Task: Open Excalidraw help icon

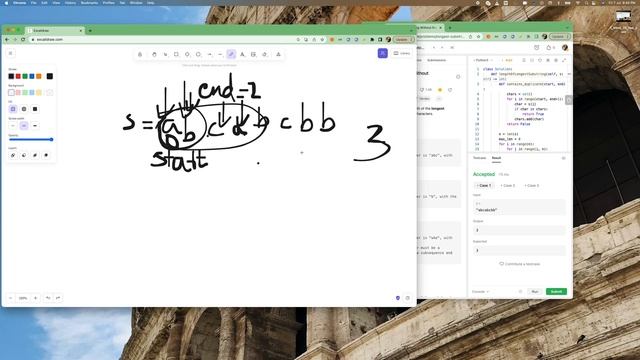Action: pos(407,298)
